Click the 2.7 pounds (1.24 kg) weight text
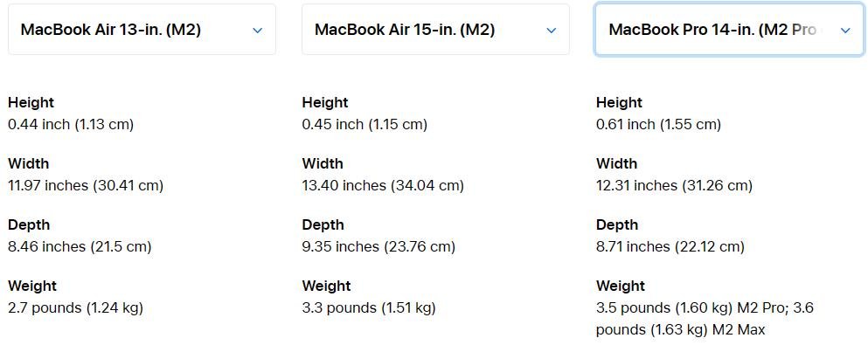The width and height of the screenshot is (868, 345). (75, 308)
